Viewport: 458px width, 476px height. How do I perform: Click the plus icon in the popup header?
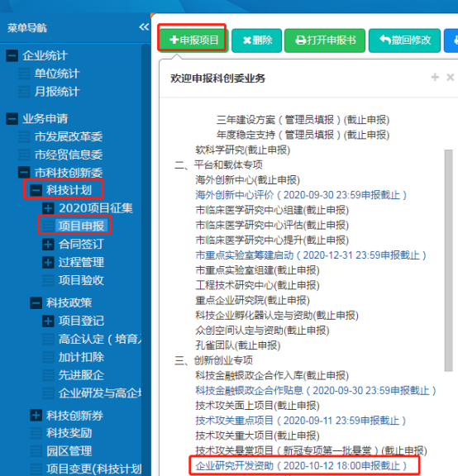point(435,77)
